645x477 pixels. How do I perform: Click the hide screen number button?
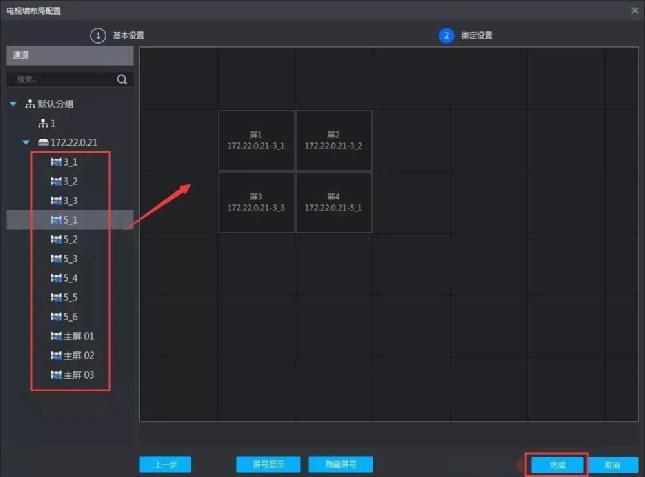tap(341, 465)
